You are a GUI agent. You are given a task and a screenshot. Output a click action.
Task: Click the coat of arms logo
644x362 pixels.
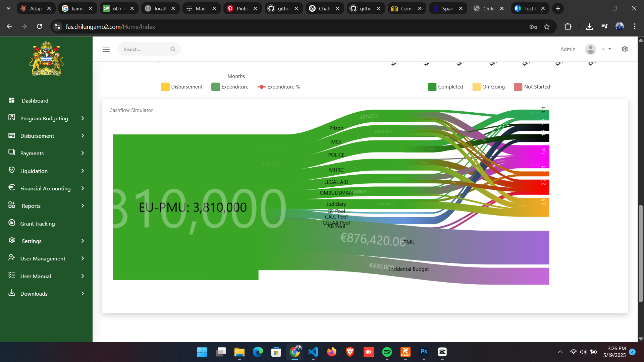coord(47,59)
